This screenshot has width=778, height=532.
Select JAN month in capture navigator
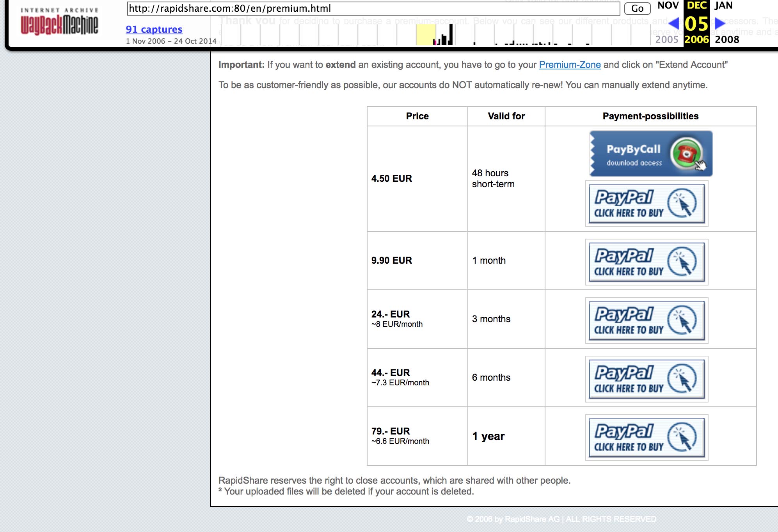723,5
